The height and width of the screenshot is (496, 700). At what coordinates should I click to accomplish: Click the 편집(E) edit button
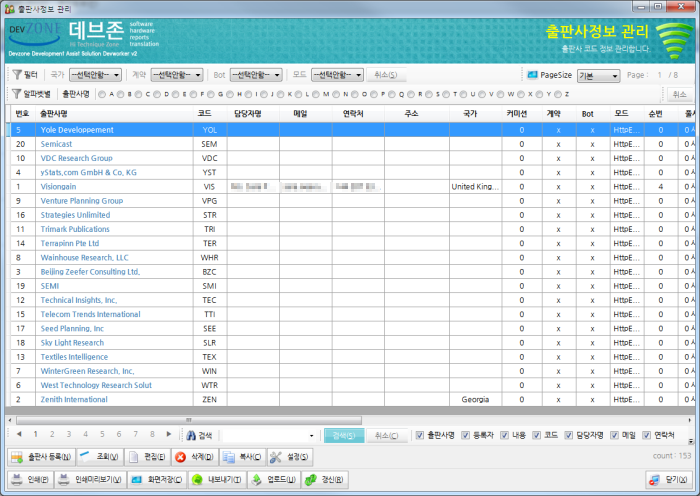pos(147,457)
